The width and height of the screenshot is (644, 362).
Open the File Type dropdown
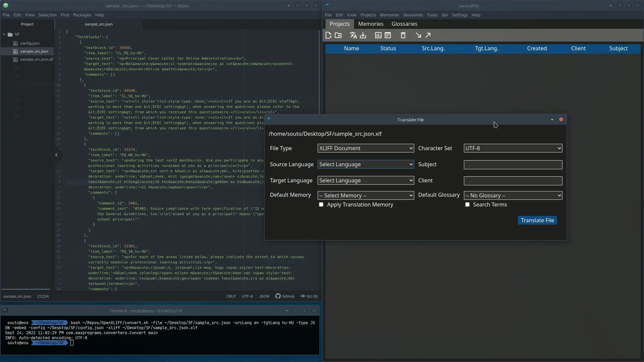click(x=366, y=148)
